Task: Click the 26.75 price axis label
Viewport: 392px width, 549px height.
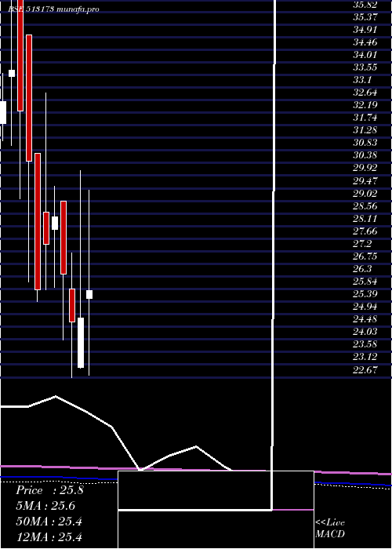Action: click(x=365, y=256)
